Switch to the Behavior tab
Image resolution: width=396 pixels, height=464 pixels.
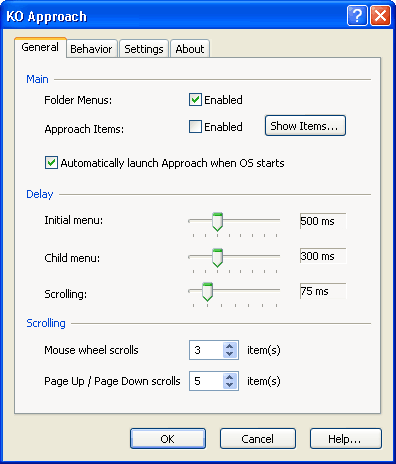coord(92,49)
